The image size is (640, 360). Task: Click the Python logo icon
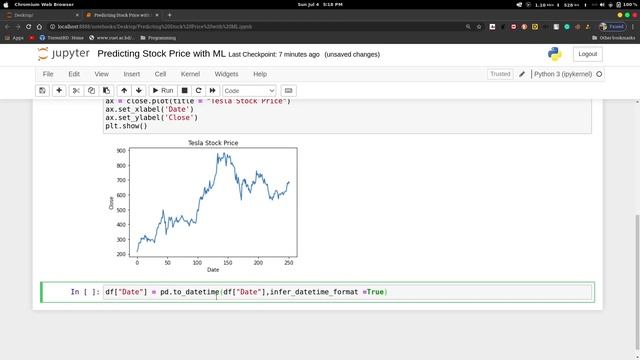[x=554, y=54]
